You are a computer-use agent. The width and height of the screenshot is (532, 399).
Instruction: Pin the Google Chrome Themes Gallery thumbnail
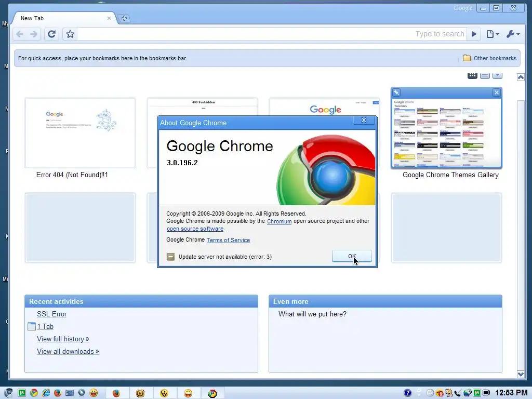pos(396,92)
